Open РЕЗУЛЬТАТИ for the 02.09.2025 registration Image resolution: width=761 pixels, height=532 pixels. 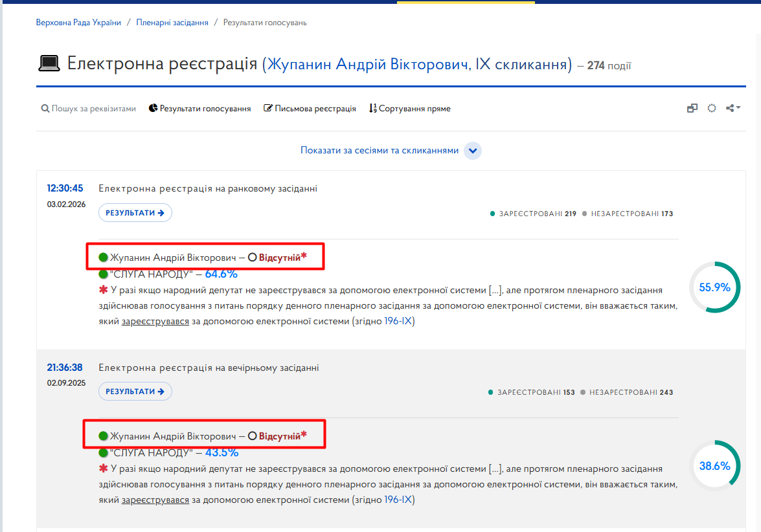[135, 392]
